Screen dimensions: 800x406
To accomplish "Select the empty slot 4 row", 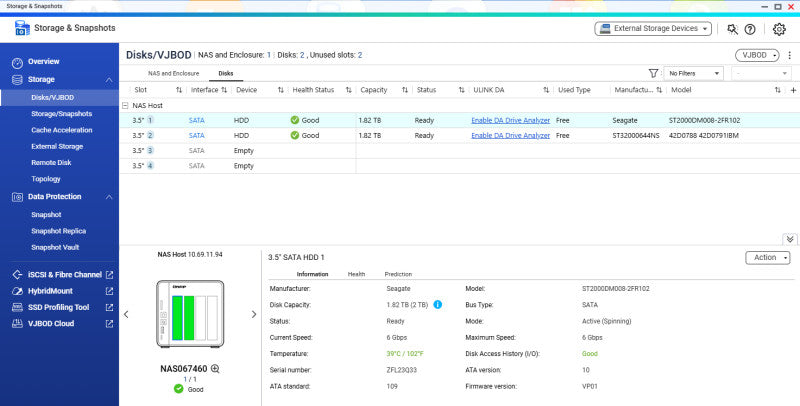I will (459, 166).
